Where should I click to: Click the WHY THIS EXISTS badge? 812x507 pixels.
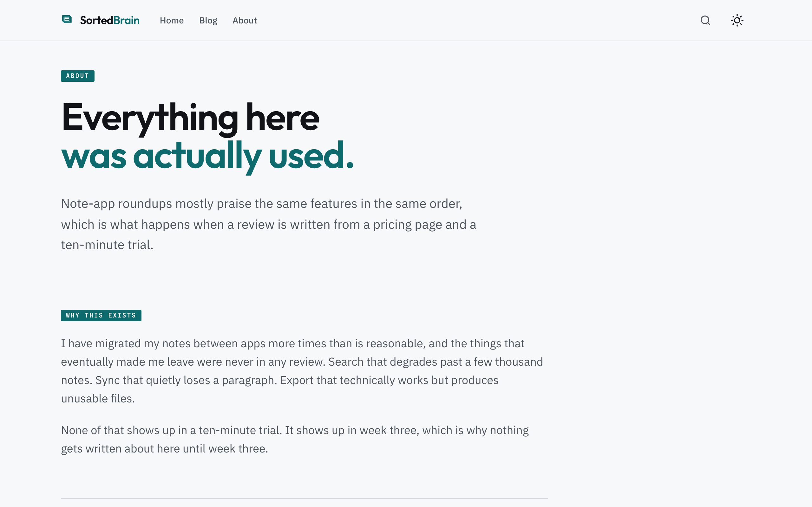pos(101,315)
